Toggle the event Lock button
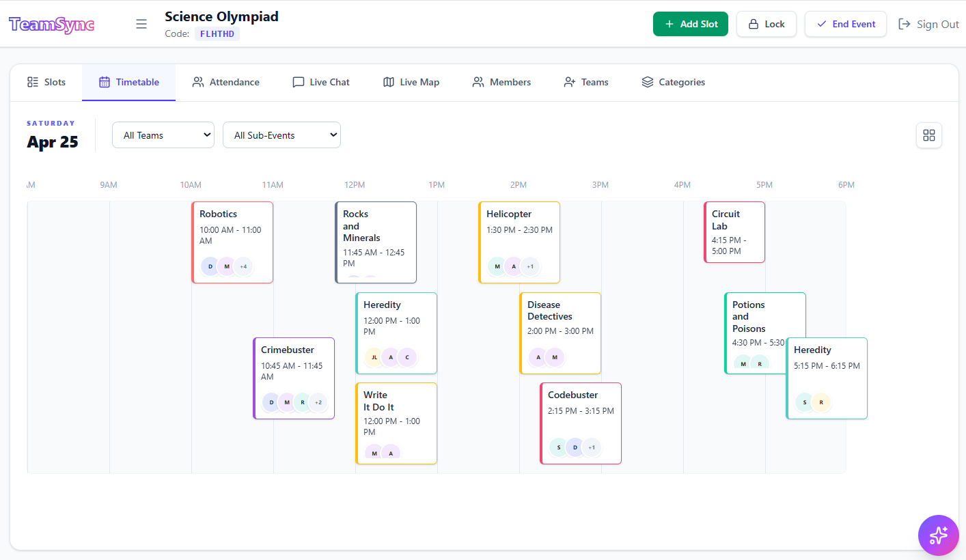Image resolution: width=966 pixels, height=560 pixels. (x=766, y=24)
